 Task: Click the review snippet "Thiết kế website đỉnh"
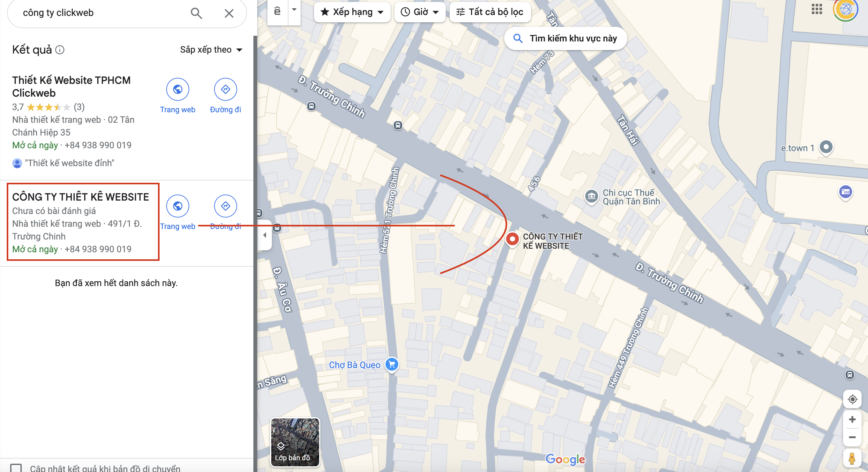coord(70,163)
